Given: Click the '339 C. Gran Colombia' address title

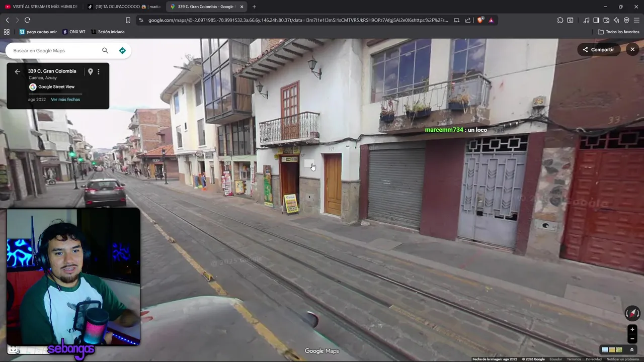Looking at the screenshot, I should point(52,71).
